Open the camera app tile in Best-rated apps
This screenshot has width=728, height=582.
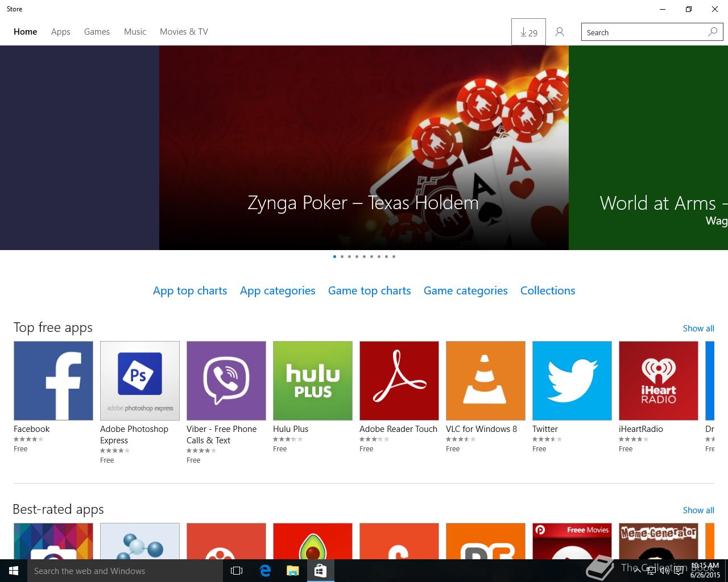point(53,541)
